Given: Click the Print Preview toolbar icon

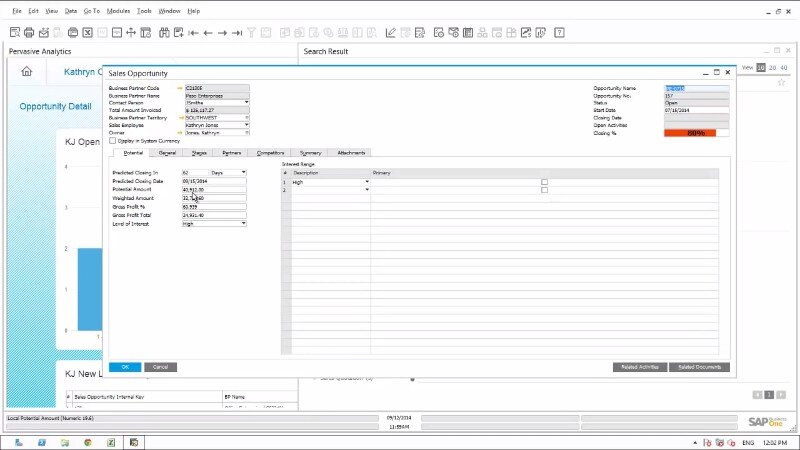Looking at the screenshot, I should 14,32.
